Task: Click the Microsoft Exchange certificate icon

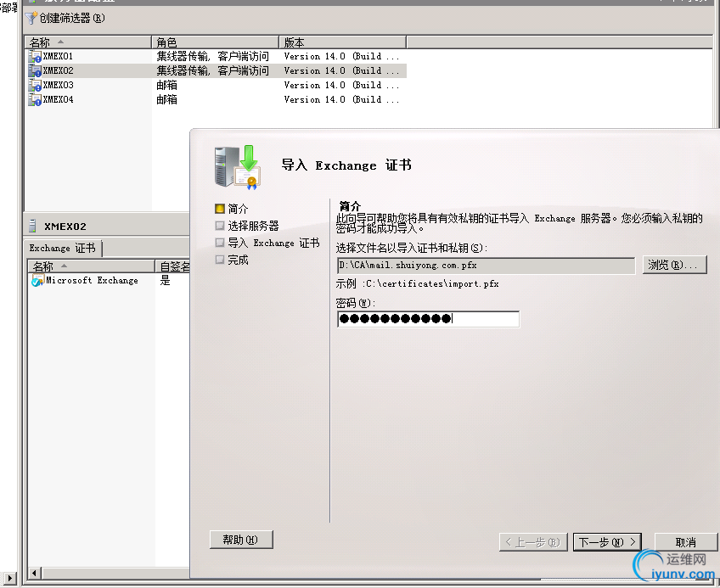Action: (37, 280)
